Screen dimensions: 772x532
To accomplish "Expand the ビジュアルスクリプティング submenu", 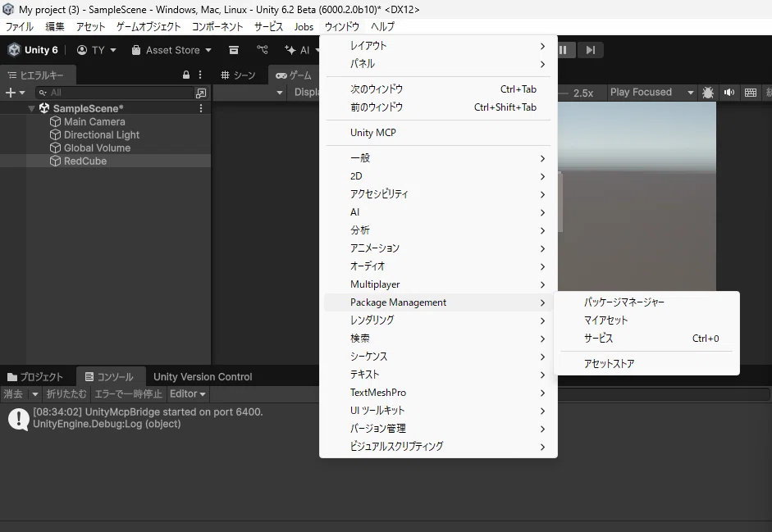I will coord(438,447).
